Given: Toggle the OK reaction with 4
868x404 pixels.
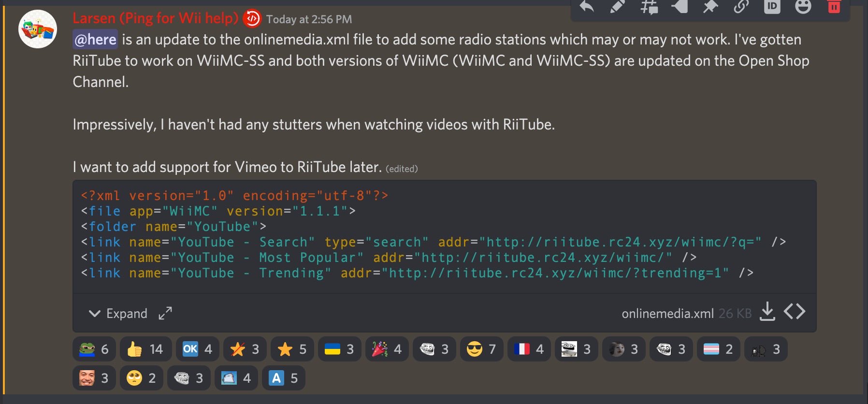Looking at the screenshot, I should (x=197, y=349).
